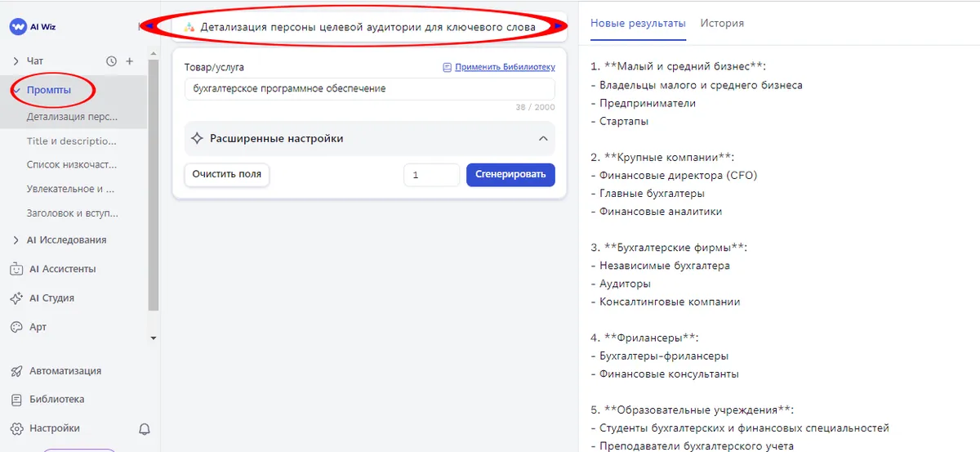Click the Настройки gear icon
The width and height of the screenshot is (980, 452).
[16, 428]
